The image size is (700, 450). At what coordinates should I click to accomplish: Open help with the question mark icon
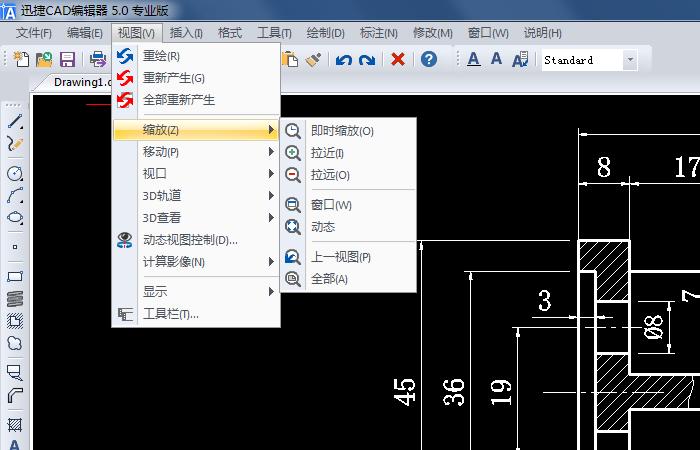pos(429,60)
